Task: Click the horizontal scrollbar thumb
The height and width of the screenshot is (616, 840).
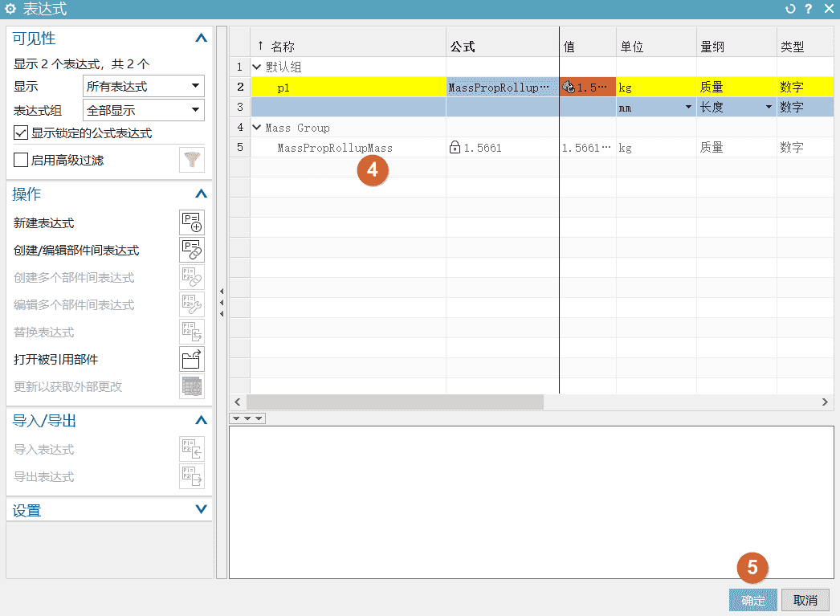Action: (x=395, y=402)
